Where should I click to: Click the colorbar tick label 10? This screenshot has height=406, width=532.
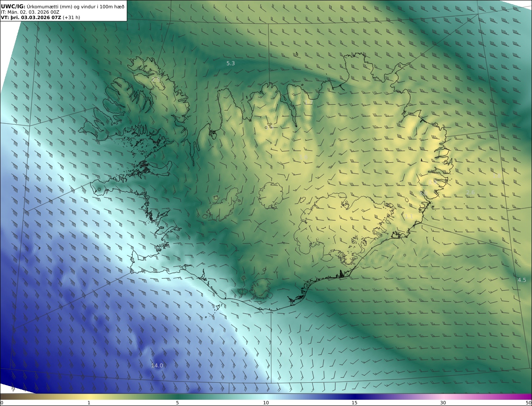266,403
